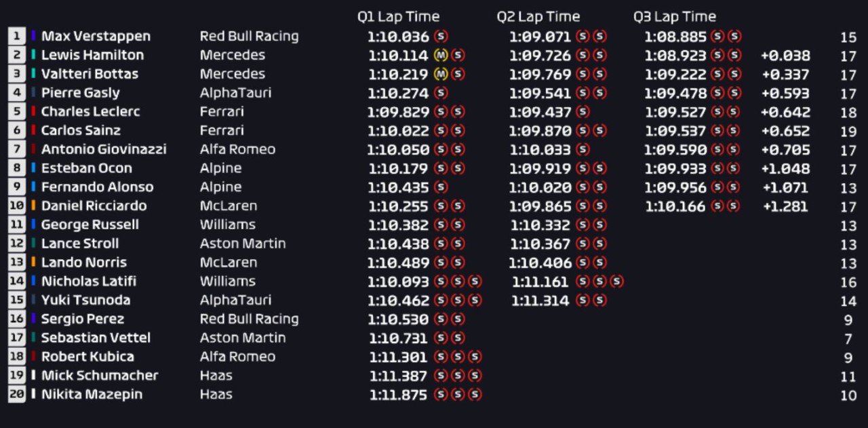Open the Q3 Lap Time column header
Viewport: 868px width, 428px height.
[675, 16]
